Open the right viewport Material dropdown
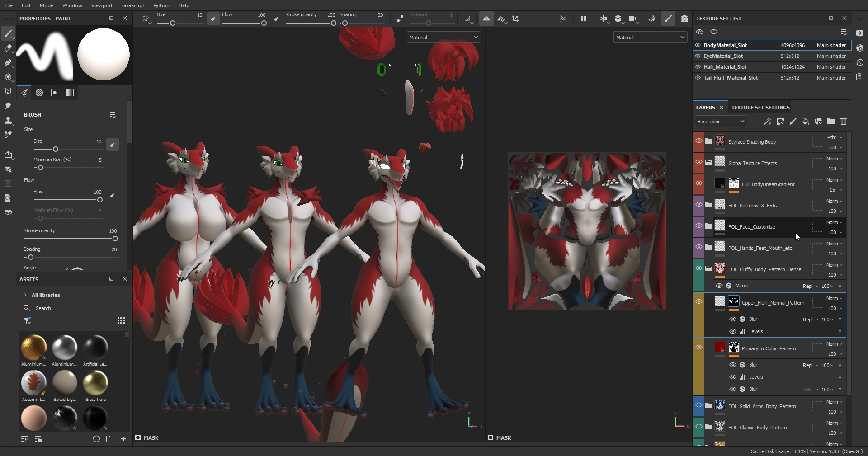The image size is (868, 456). 650,38
